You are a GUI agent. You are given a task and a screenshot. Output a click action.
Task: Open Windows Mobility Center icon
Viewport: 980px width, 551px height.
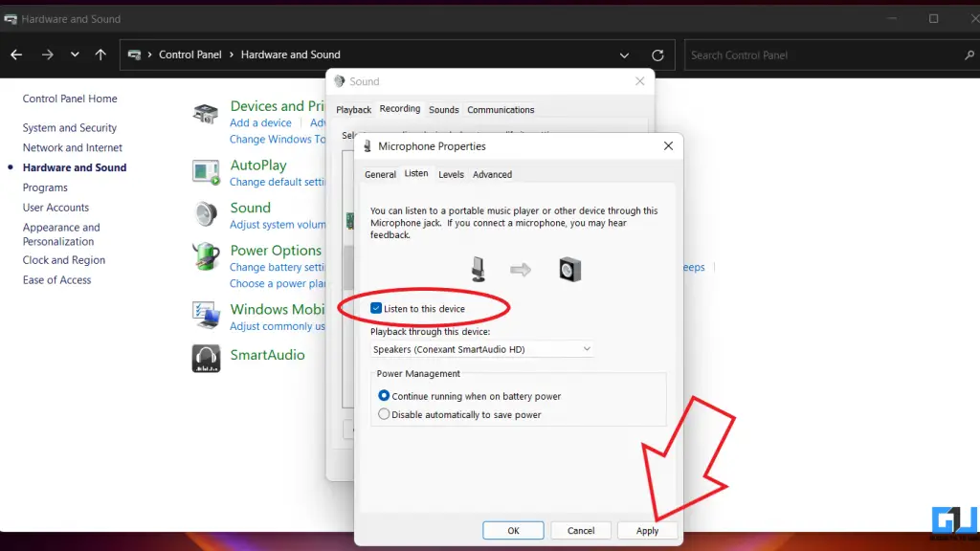pos(205,316)
